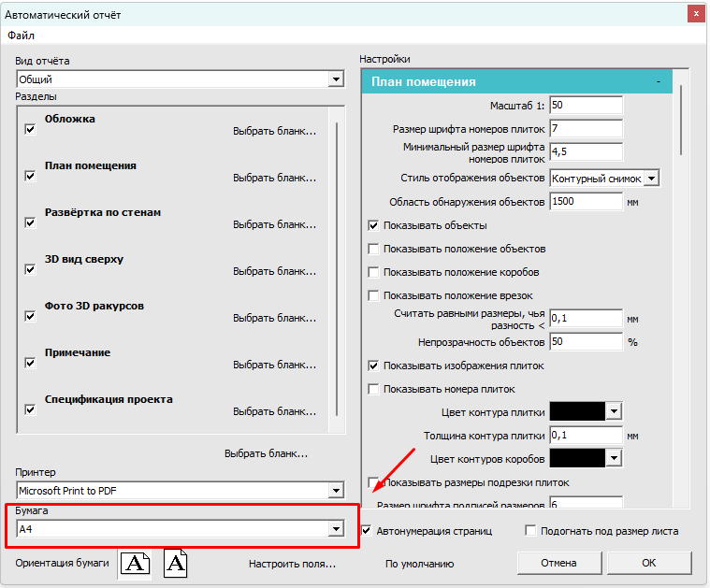Disable Показывать изображения плиток checkbox
The image size is (710, 588).
(373, 366)
